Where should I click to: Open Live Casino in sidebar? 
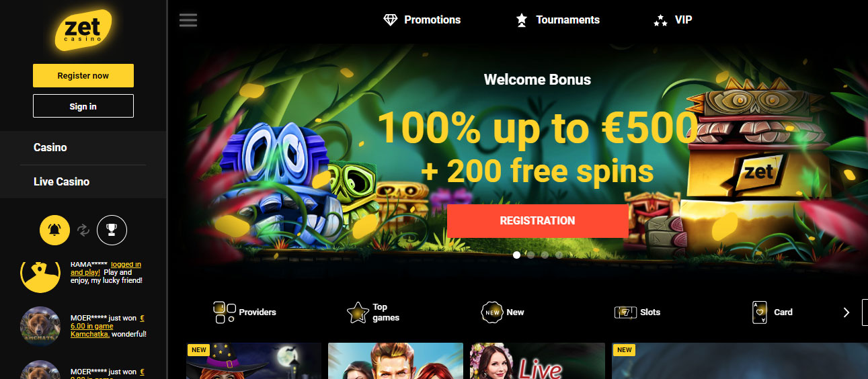click(61, 181)
